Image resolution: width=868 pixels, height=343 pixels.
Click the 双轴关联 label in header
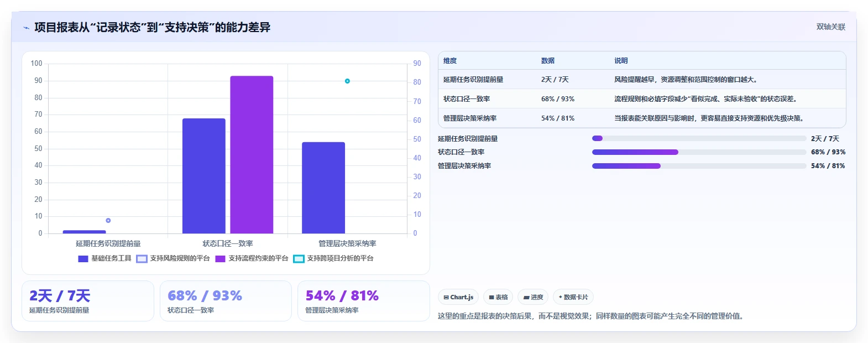tap(831, 27)
